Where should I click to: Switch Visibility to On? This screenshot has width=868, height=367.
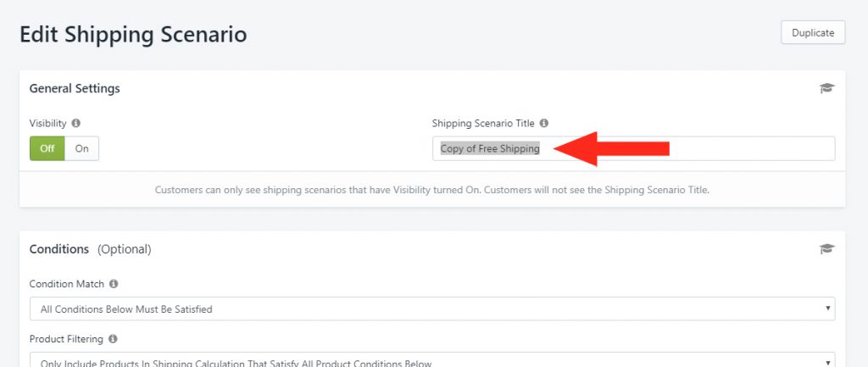(x=82, y=148)
